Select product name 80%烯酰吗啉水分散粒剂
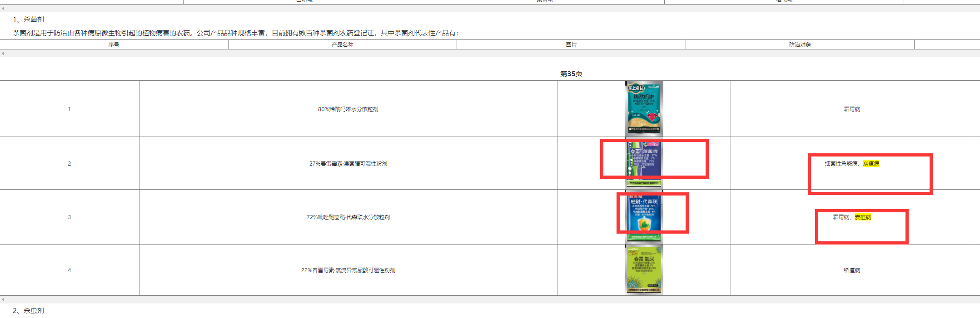Screen dimensions: 980x318 [348, 109]
